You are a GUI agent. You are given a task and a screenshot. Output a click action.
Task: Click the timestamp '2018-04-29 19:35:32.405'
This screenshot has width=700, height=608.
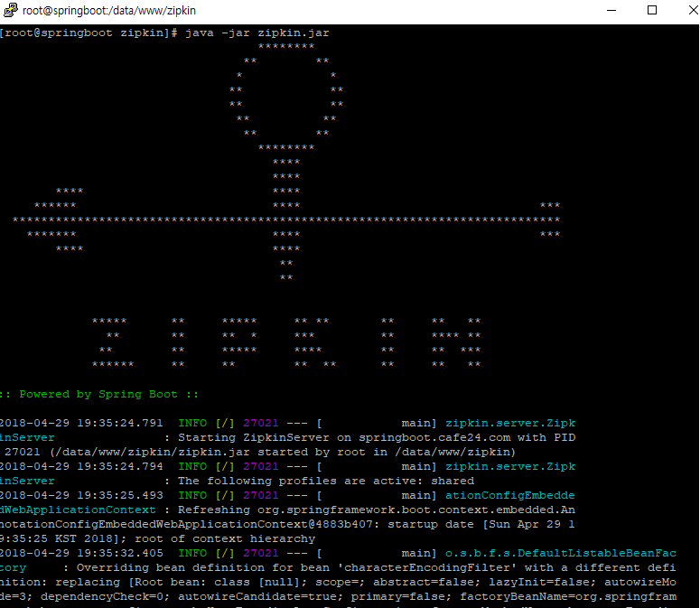(x=81, y=553)
